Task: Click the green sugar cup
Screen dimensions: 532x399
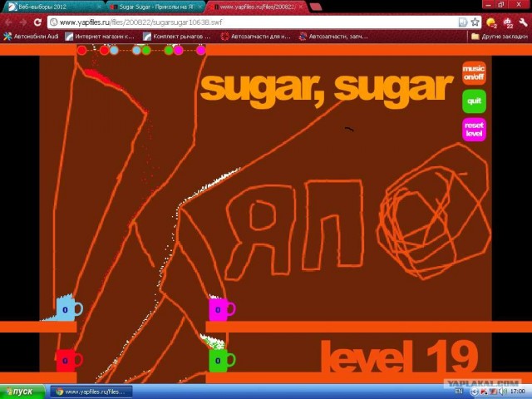Action: tap(222, 360)
